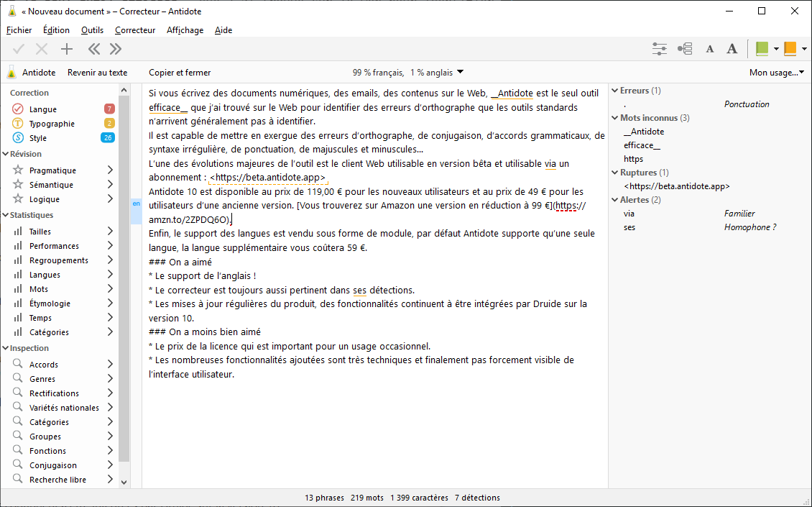Collapse the Alertes group
This screenshot has height=507, width=812.
pos(614,200)
